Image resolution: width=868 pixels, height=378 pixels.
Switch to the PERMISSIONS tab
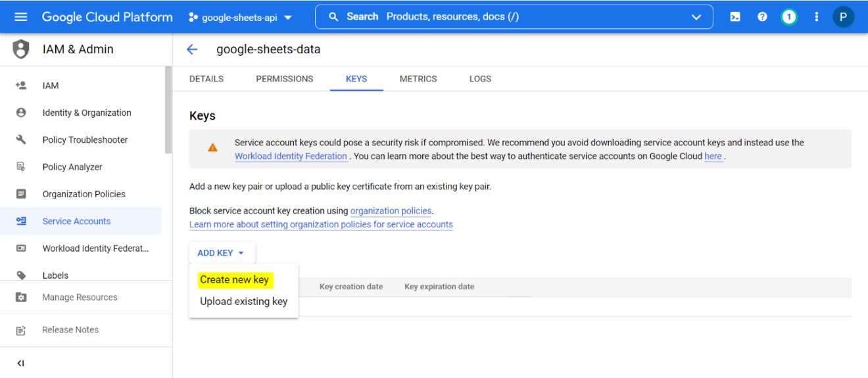coord(285,79)
